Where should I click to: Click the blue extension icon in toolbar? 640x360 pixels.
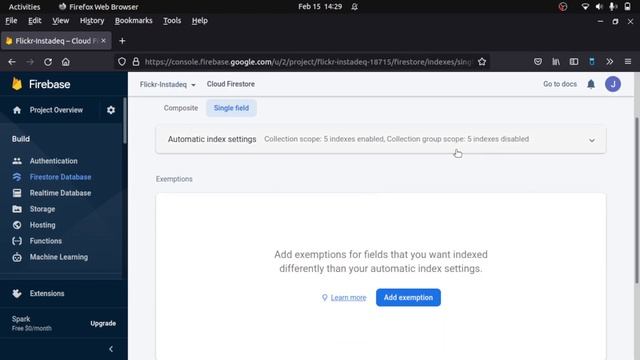[x=592, y=62]
